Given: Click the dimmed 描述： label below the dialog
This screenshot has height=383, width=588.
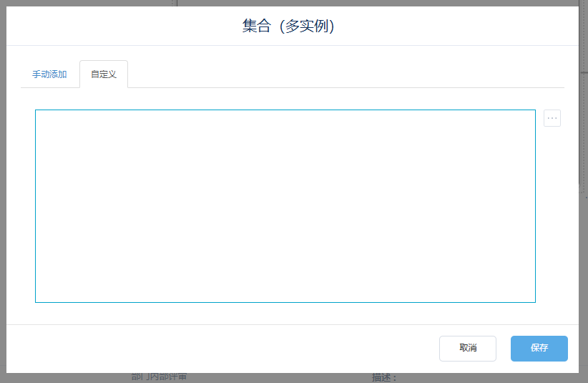Looking at the screenshot, I should [x=384, y=377].
